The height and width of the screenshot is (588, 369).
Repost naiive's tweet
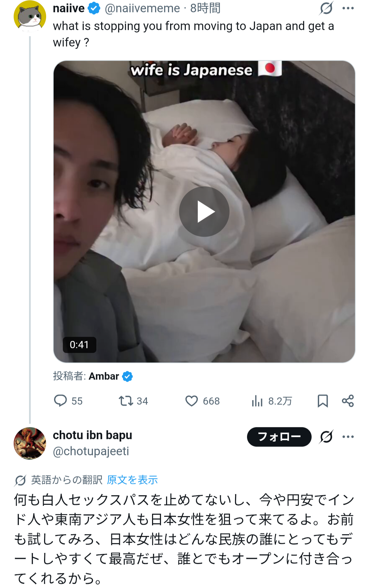tap(126, 401)
